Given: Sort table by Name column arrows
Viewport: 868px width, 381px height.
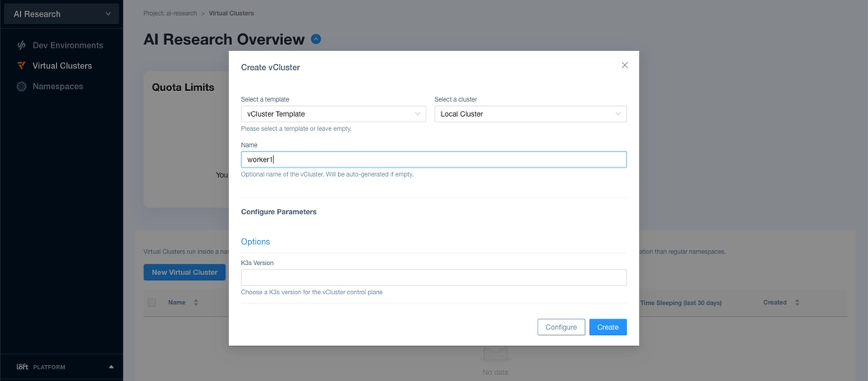Looking at the screenshot, I should point(195,303).
